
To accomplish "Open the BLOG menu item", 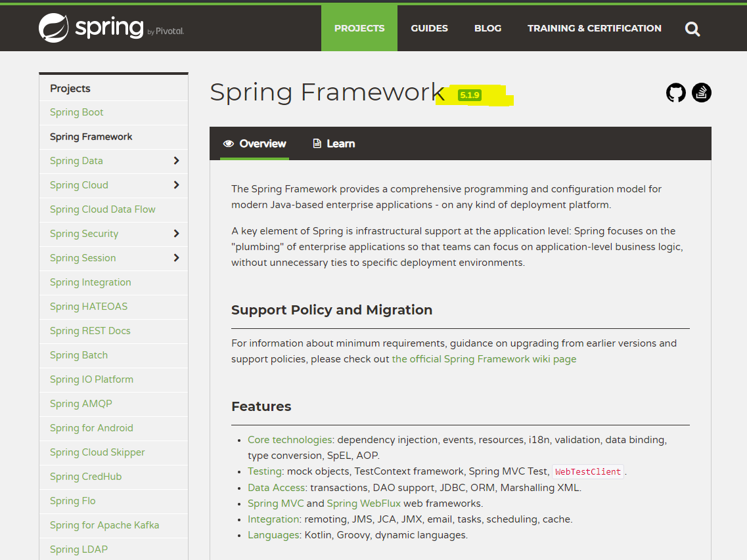I will 488,28.
